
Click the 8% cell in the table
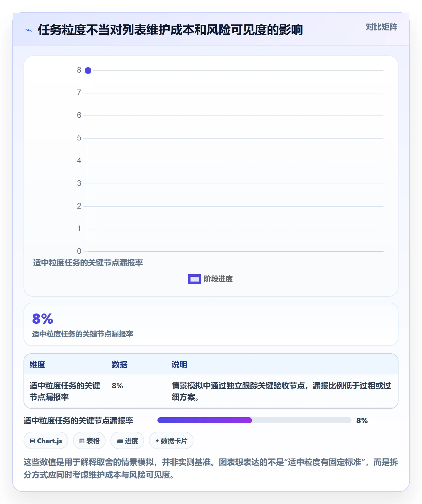[117, 386]
